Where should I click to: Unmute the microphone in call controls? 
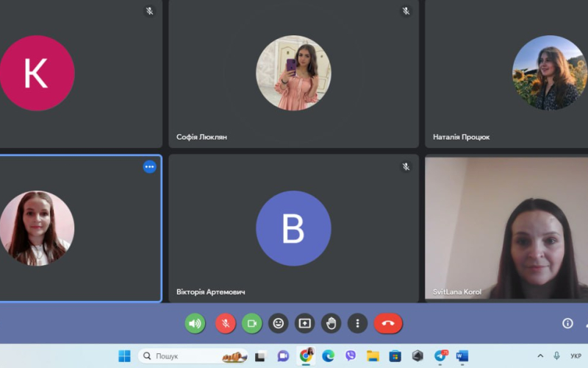coord(226,323)
